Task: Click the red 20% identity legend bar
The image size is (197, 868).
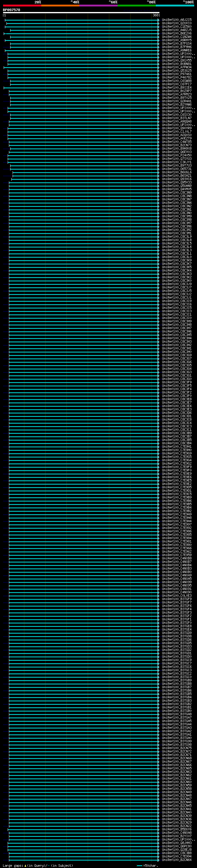Action: click(x=22, y=6)
